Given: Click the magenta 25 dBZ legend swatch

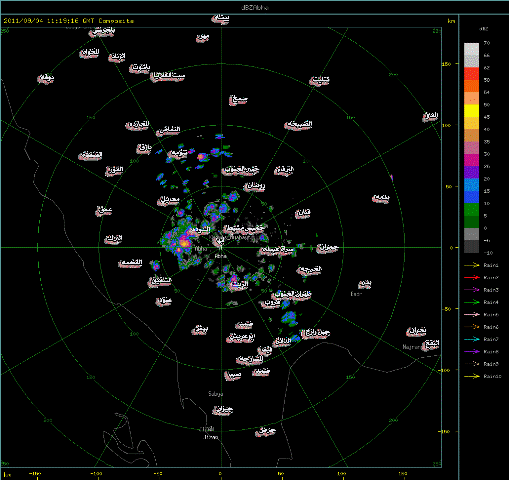Looking at the screenshot, I should 471,160.
